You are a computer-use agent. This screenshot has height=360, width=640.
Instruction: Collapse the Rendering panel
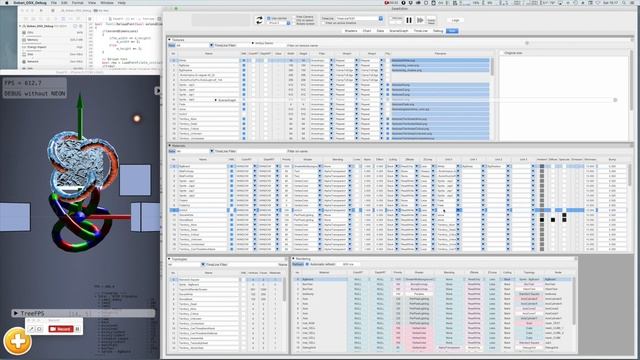point(293,259)
